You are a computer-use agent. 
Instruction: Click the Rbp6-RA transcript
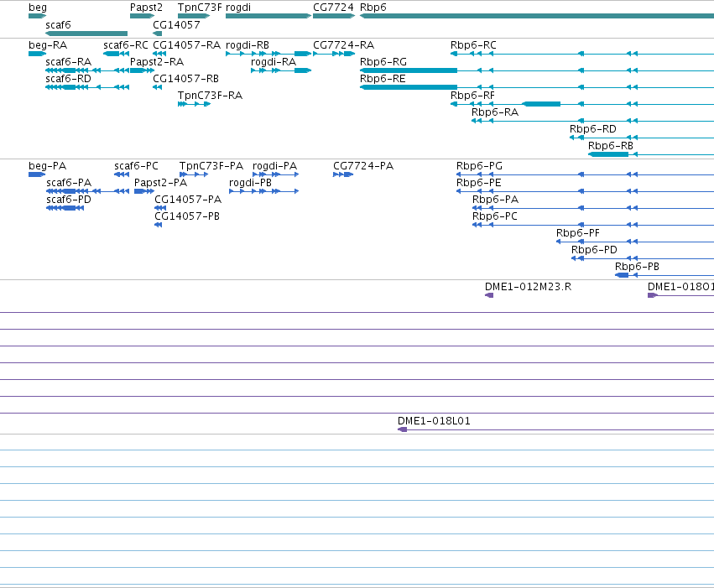click(592, 121)
